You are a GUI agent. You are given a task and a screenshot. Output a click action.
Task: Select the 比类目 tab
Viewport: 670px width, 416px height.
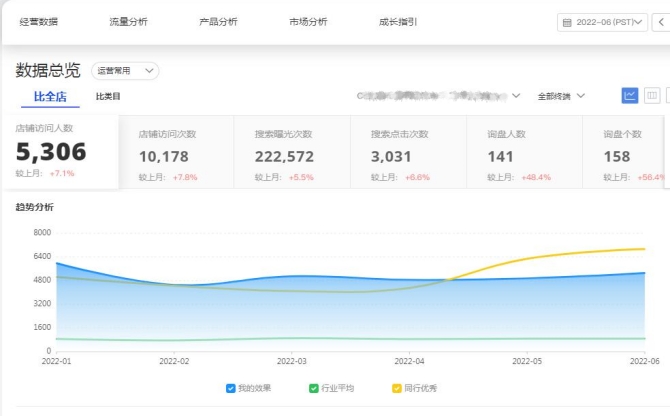[x=108, y=97]
